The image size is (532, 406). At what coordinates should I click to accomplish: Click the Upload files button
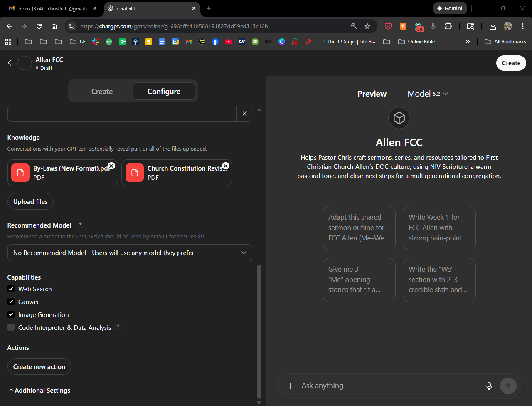(x=30, y=201)
